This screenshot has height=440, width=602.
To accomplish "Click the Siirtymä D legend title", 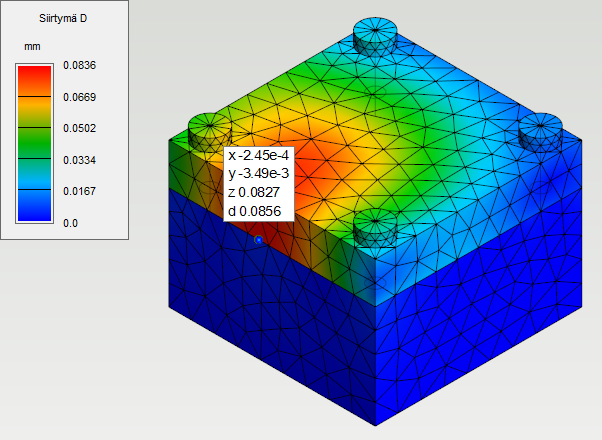I will point(63,17).
